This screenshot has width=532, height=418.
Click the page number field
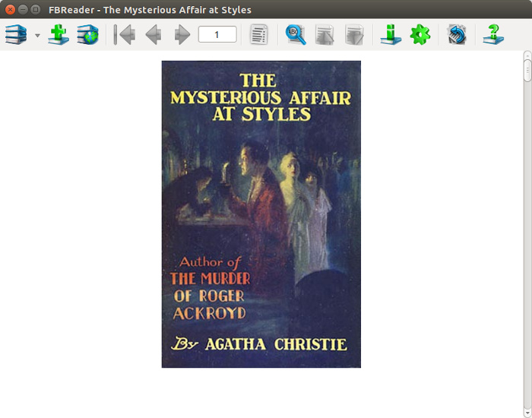click(217, 34)
